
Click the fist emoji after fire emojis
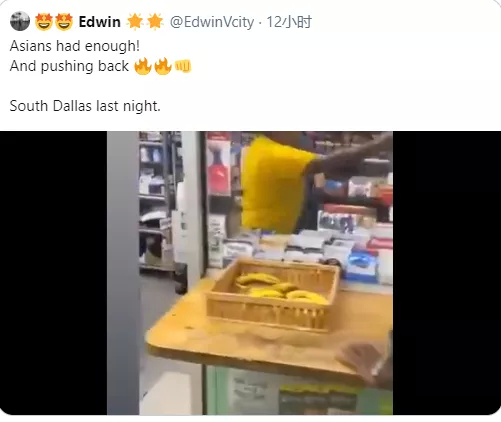coord(183,66)
